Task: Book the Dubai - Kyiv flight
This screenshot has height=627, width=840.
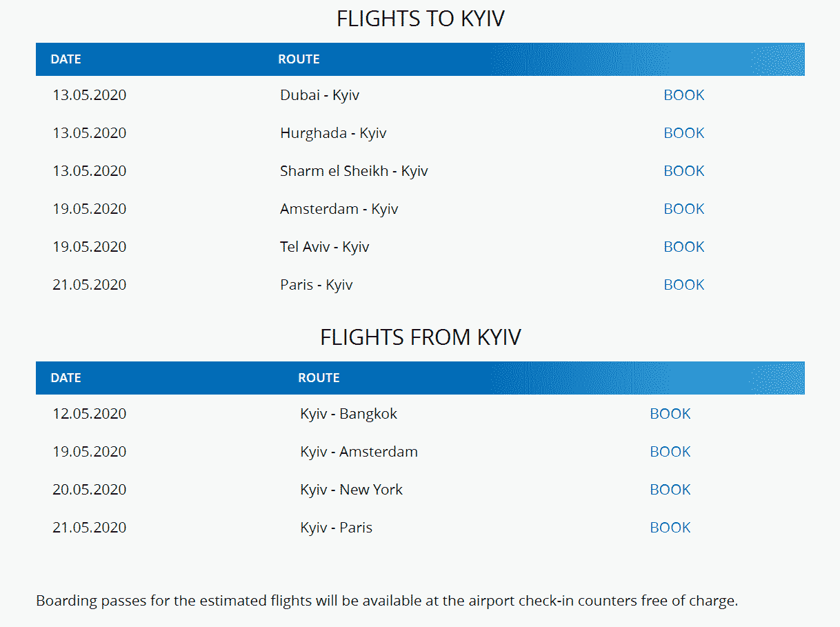Action: click(x=683, y=95)
